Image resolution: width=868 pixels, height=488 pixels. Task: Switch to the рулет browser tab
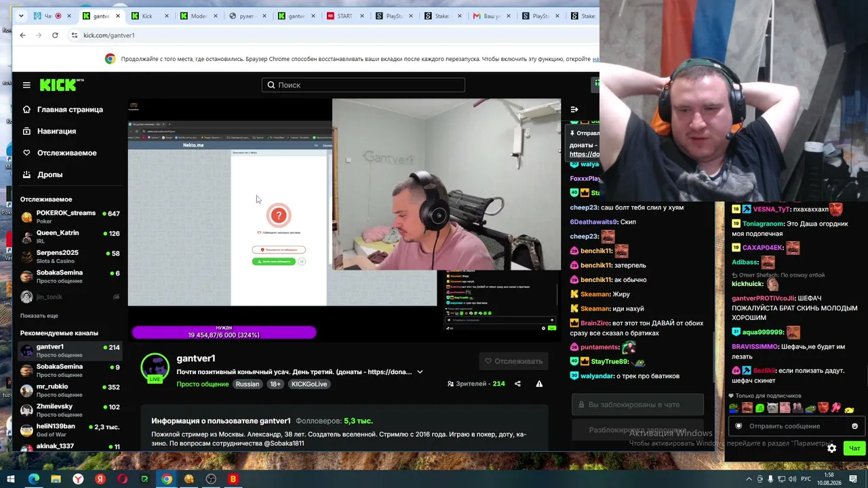(248, 16)
